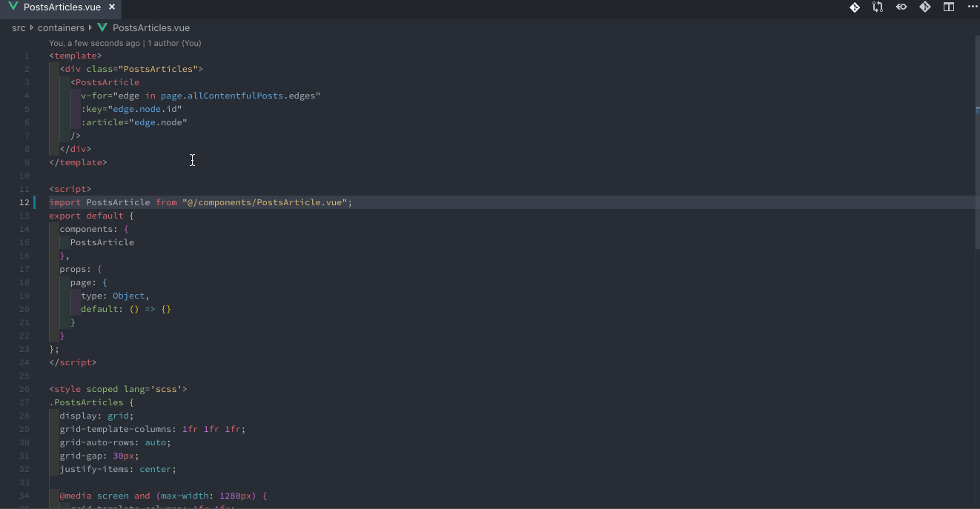Split the editor with the layout icon
This screenshot has height=509, width=980.
948,7
